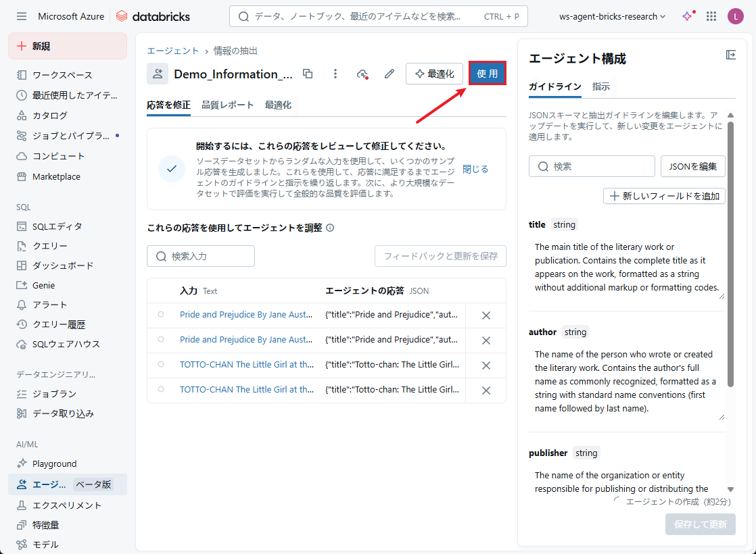Remove the first Pride and Prejudice row
The height and width of the screenshot is (554, 756).
[x=486, y=315]
